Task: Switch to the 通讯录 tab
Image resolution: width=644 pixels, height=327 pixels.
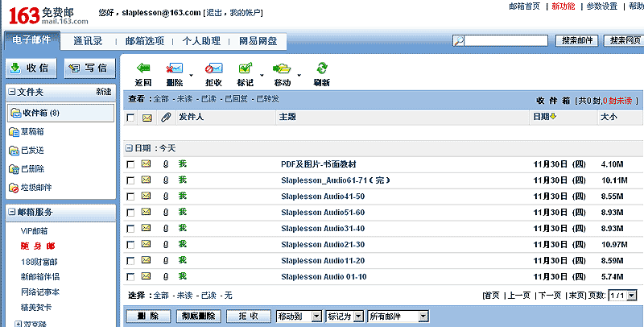Action: click(x=87, y=40)
